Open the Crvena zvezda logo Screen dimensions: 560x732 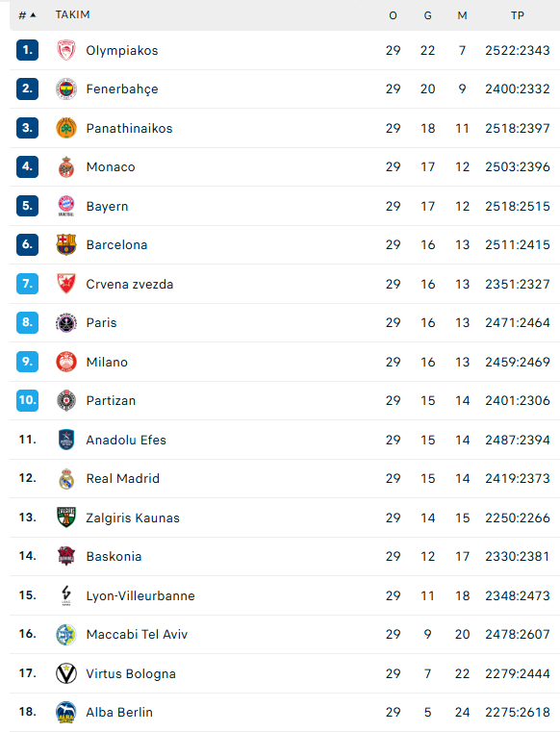[x=65, y=284]
